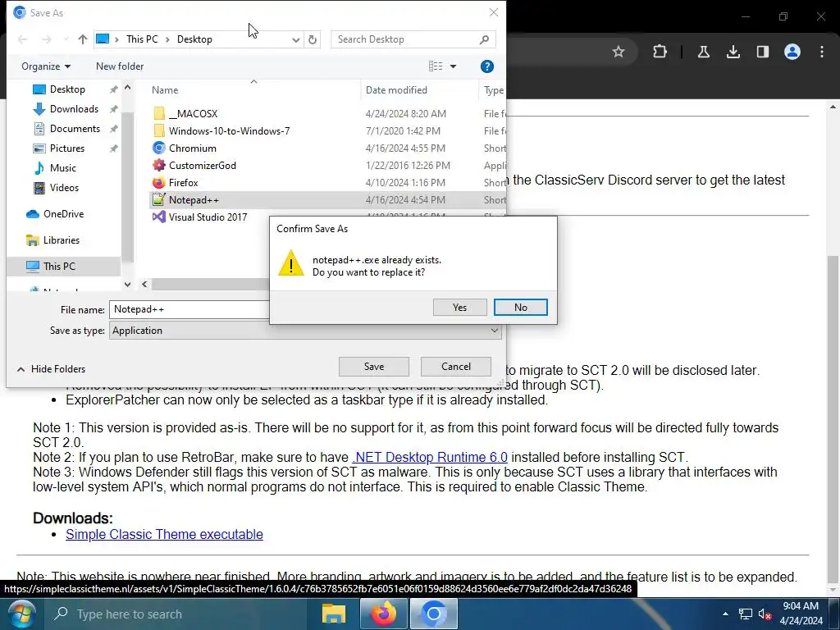Download Simple Classic Theme executable link
The height and width of the screenshot is (630, 840).
pyautogui.click(x=164, y=534)
